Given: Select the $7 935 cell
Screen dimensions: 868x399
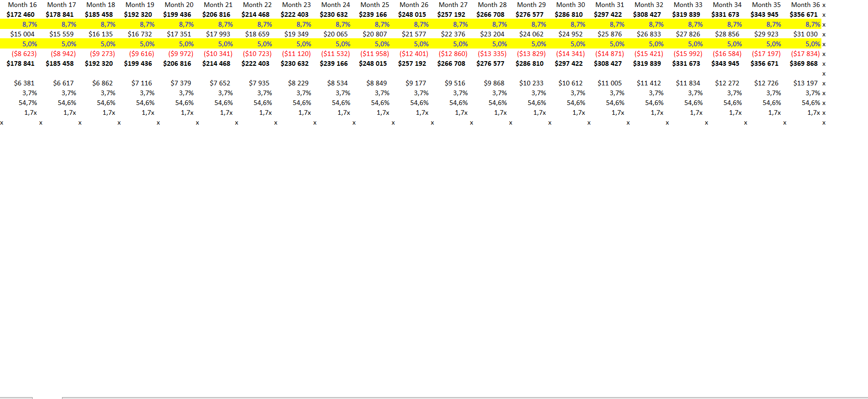Looking at the screenshot, I should coord(259,83).
